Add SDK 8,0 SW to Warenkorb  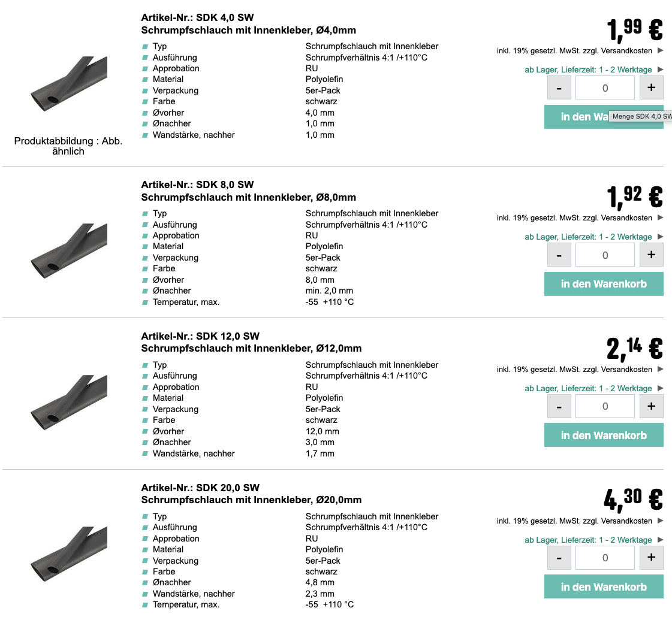point(604,284)
